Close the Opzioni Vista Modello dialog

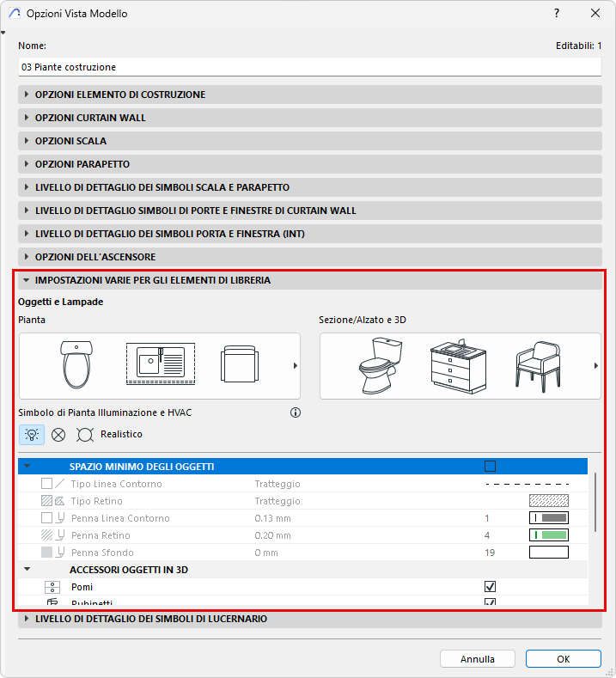coord(595,14)
